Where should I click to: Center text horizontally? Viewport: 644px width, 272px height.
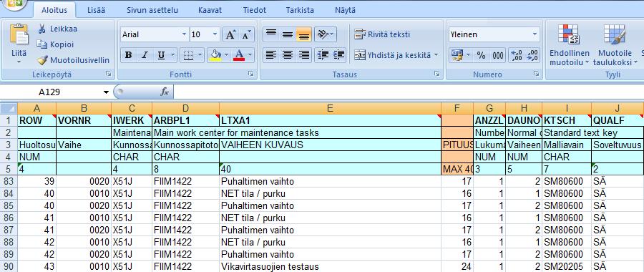pos(287,54)
